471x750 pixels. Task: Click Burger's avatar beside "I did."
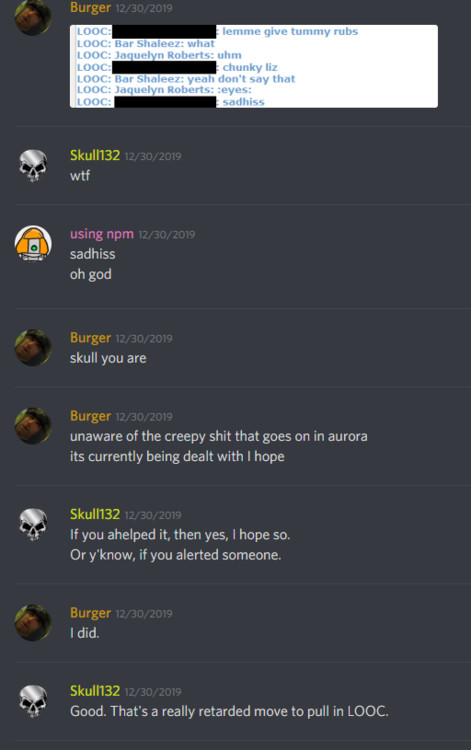(x=33, y=623)
